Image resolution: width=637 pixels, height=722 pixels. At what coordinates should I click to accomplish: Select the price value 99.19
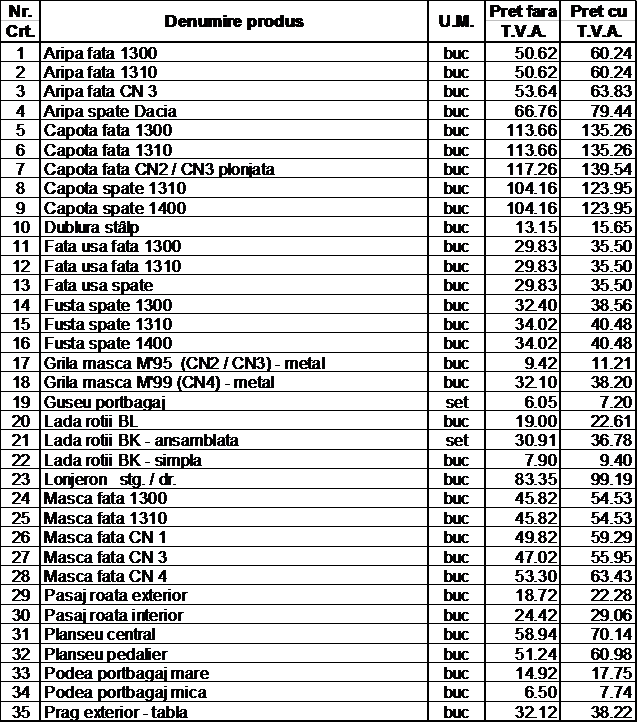(x=611, y=479)
